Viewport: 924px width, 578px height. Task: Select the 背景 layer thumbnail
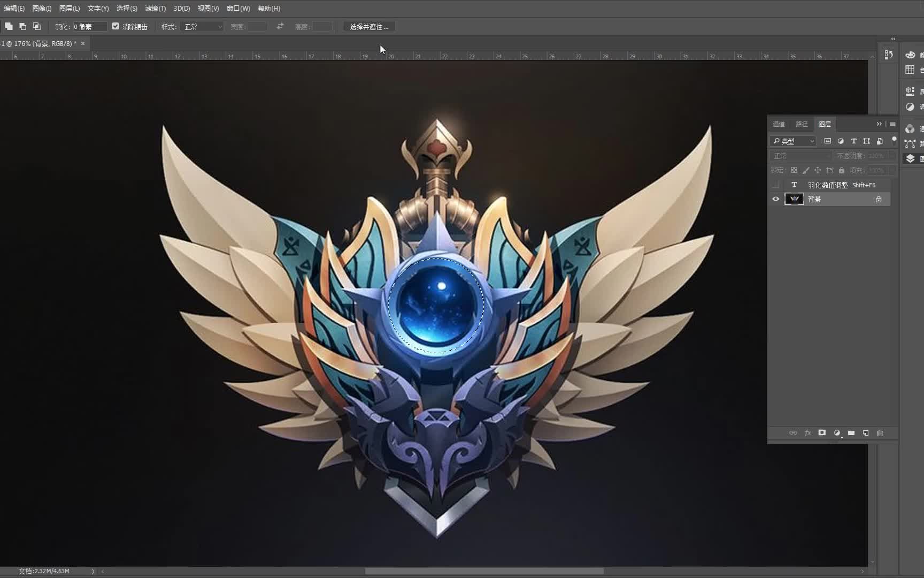(x=794, y=199)
